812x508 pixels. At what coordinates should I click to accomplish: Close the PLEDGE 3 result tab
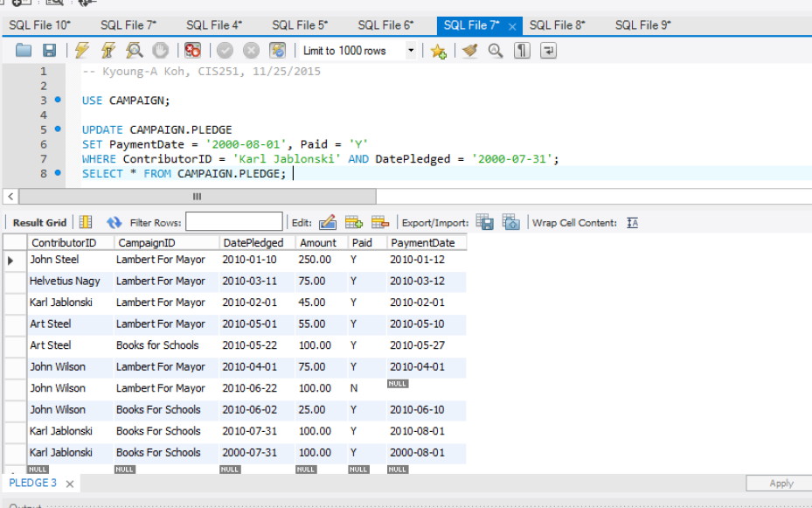[x=70, y=484]
